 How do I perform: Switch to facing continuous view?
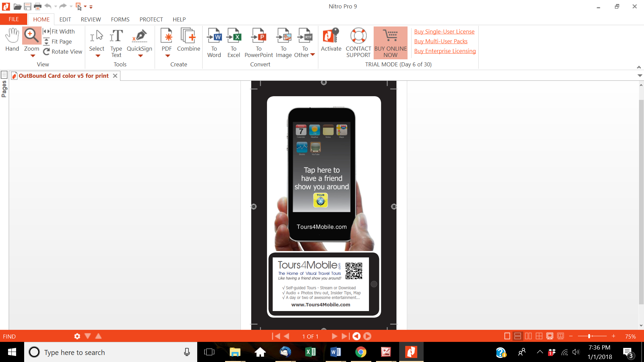click(539, 336)
